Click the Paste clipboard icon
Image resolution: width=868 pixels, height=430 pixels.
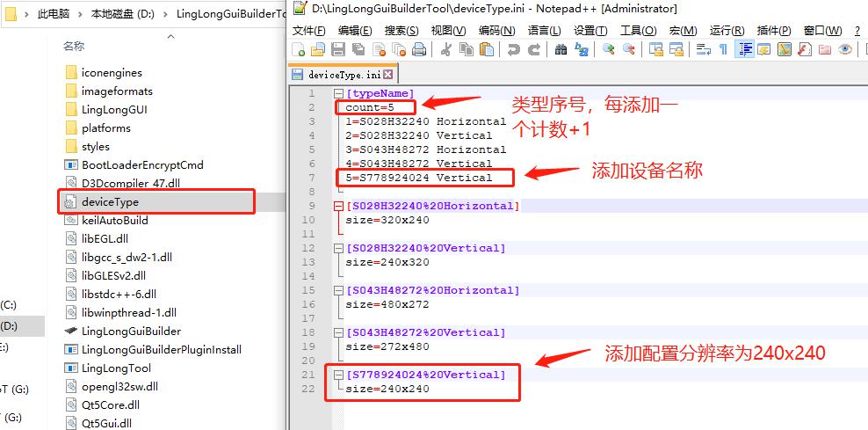(x=487, y=50)
